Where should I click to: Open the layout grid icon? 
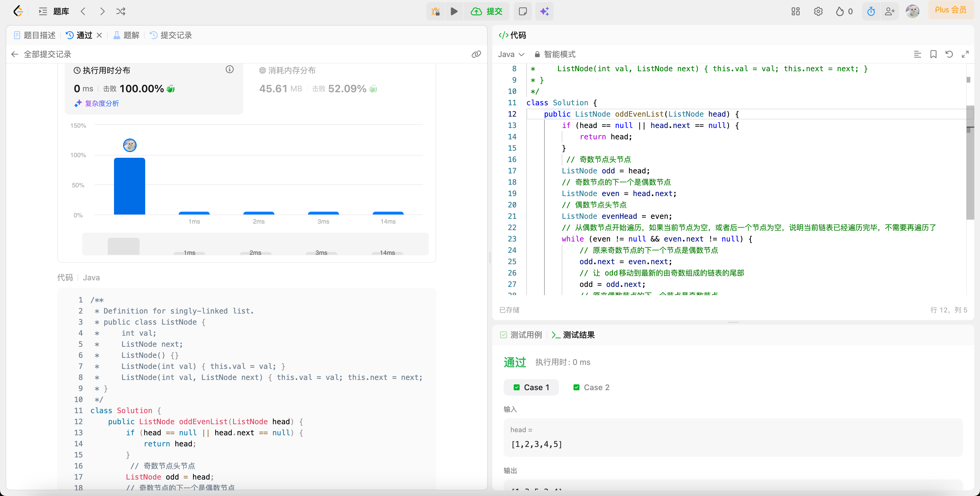pyautogui.click(x=795, y=11)
